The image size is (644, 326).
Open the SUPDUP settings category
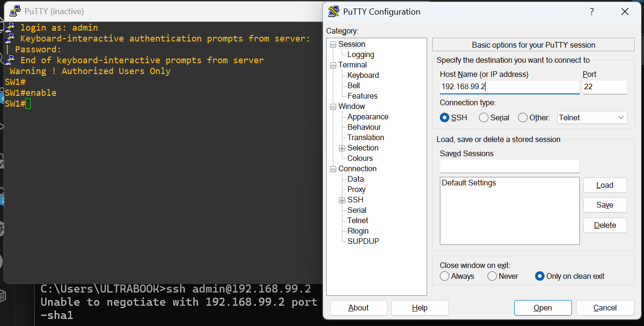click(x=363, y=242)
